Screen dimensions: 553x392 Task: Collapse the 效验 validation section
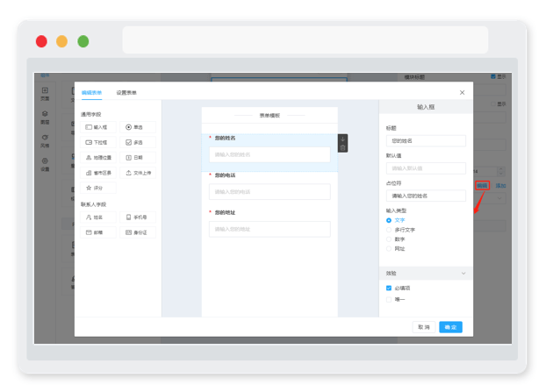pos(463,274)
